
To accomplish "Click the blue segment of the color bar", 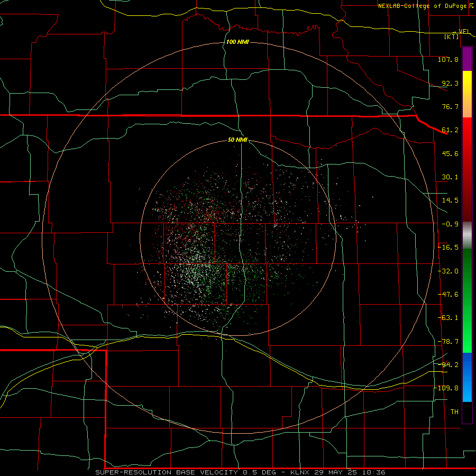I will point(467,377).
